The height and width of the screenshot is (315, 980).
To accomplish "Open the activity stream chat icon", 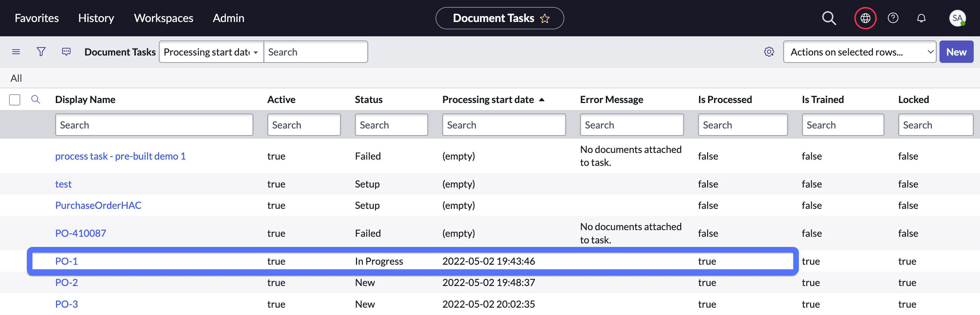I will coord(66,52).
